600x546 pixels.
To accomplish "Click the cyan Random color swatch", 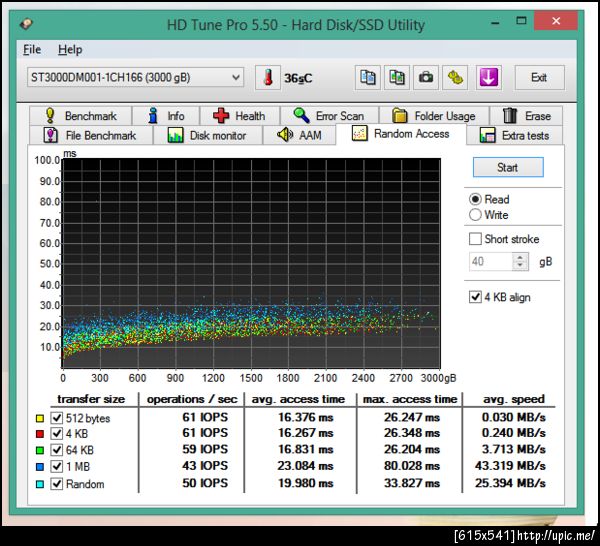I will [40, 484].
